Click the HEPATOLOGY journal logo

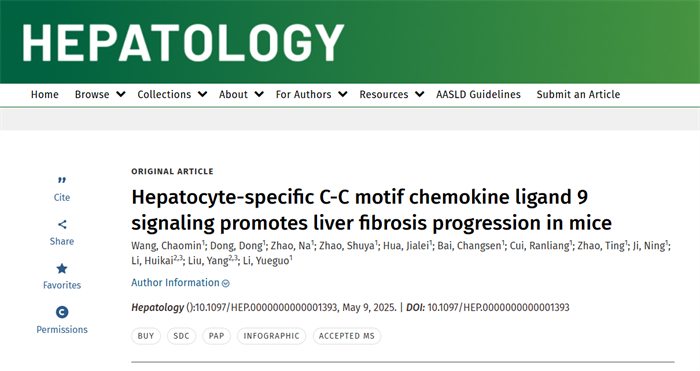point(183,42)
